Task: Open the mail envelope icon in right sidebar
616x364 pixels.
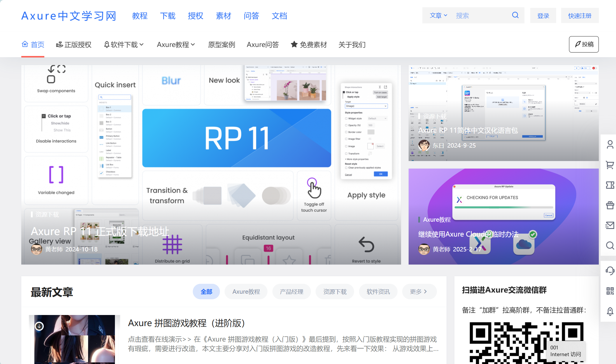Action: 610,225
